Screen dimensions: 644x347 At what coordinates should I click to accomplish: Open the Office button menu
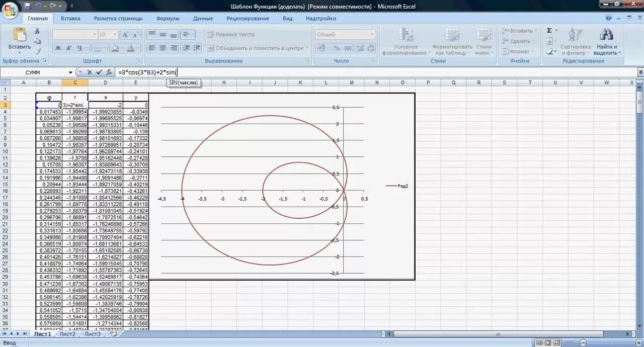pyautogui.click(x=10, y=10)
